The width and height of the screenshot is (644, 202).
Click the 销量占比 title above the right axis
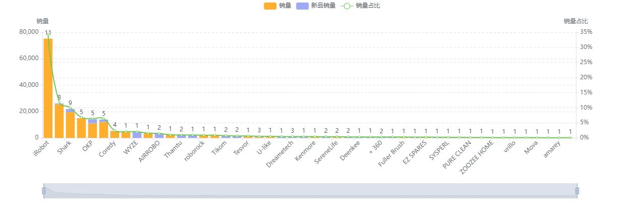tap(576, 21)
